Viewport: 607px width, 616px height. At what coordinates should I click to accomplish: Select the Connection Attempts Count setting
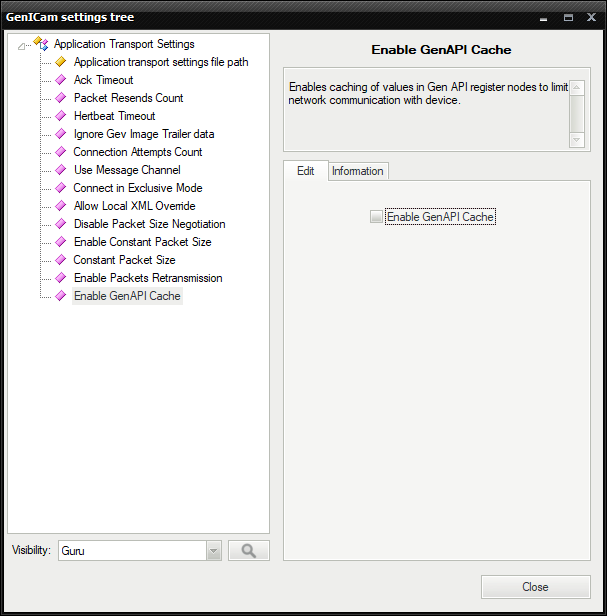[138, 152]
